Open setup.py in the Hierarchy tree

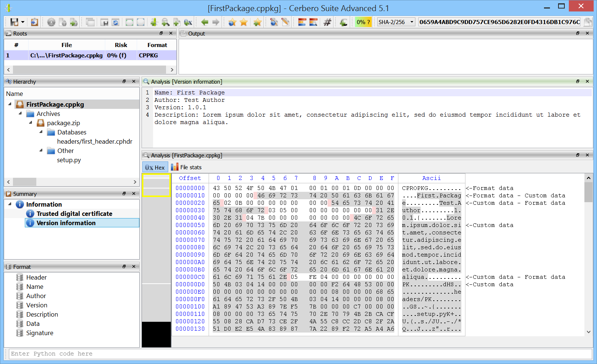(69, 160)
